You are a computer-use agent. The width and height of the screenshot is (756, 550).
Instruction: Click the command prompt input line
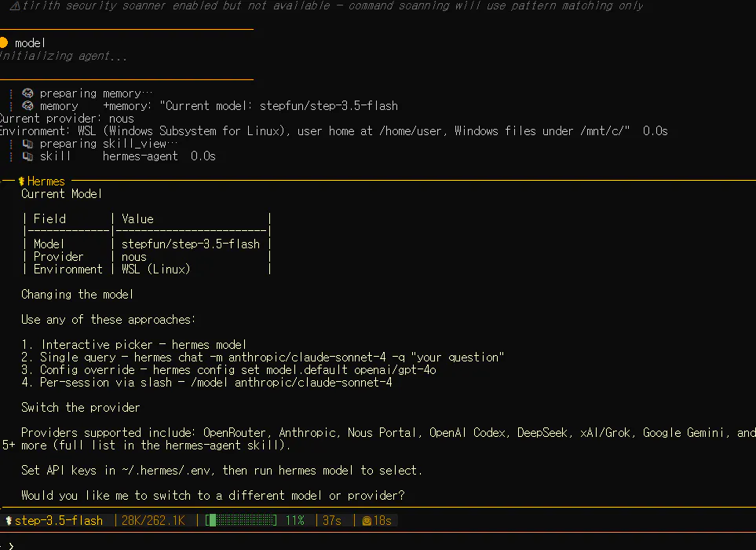378,545
